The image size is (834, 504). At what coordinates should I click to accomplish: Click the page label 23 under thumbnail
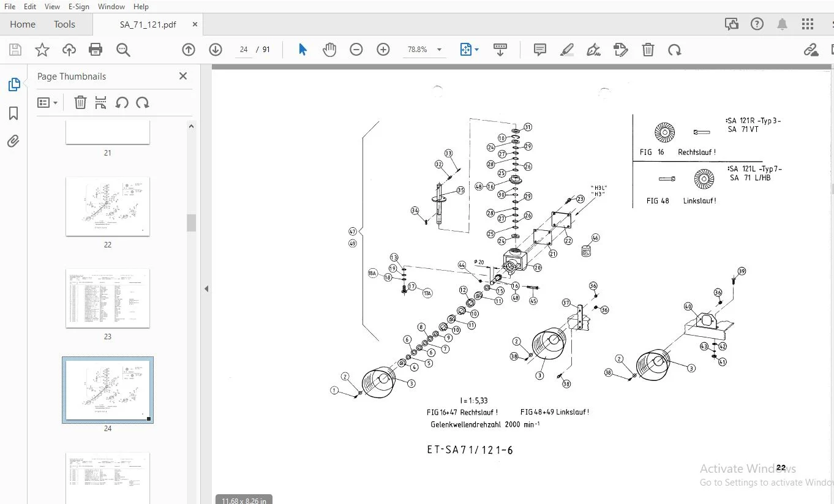[x=108, y=337]
